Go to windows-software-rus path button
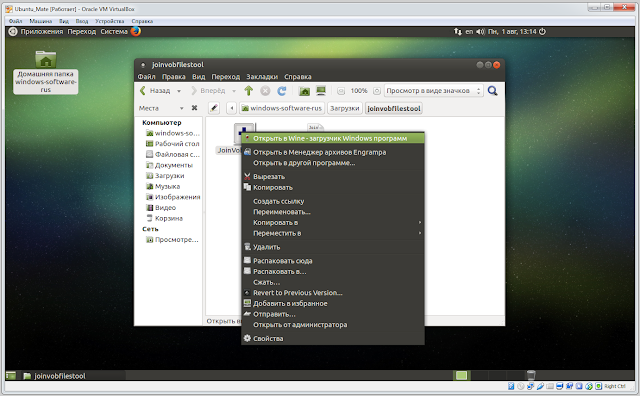 (282, 108)
